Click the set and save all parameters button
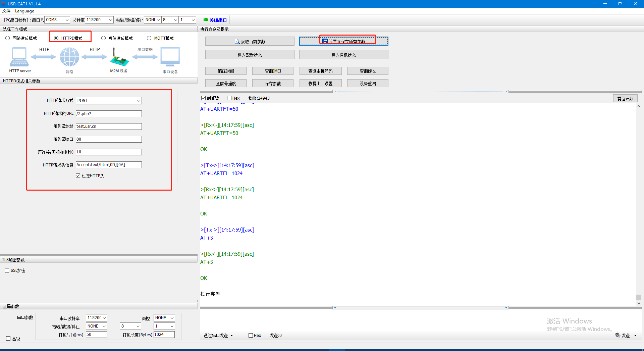644x351 pixels. pyautogui.click(x=343, y=41)
